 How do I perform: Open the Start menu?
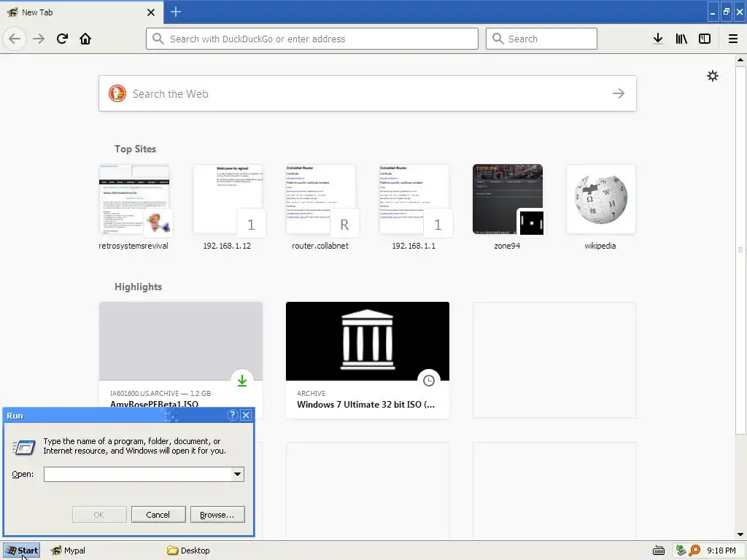22,551
